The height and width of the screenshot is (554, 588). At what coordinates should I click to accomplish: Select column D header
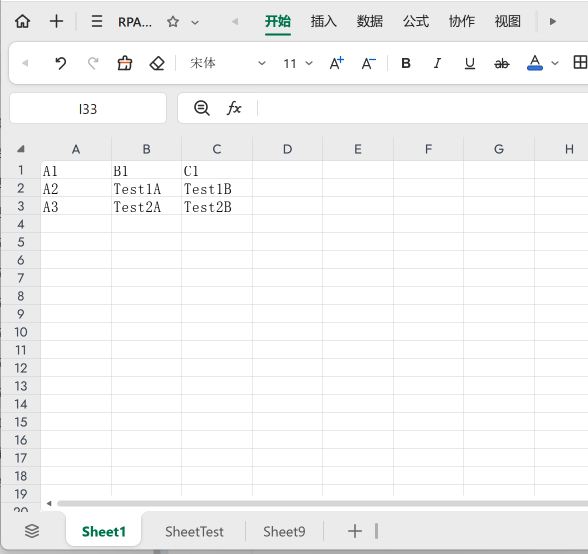(287, 149)
